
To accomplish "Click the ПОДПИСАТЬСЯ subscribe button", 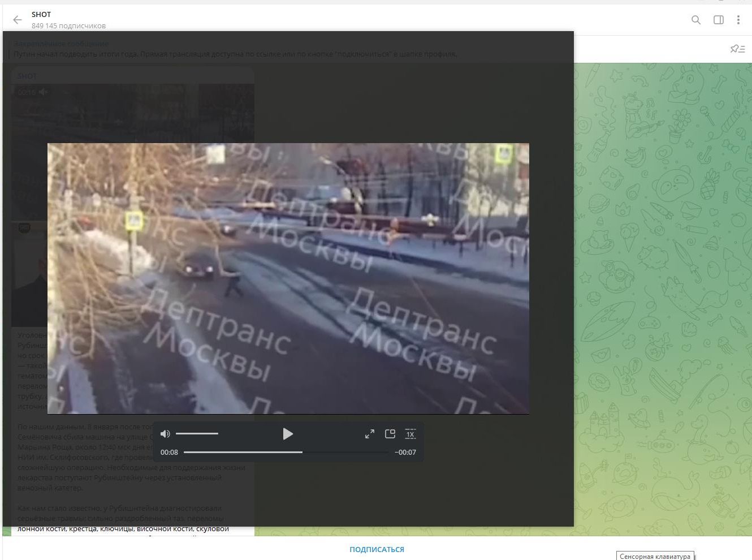I will tap(377, 549).
